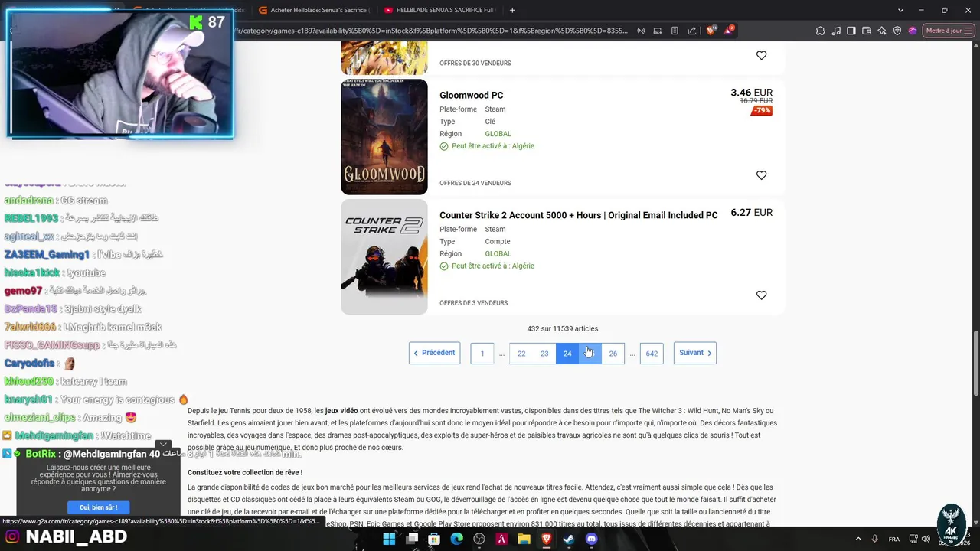Screen dimensions: 980x551
Task: Click heart icon above Gloomwood listing
Action: coord(761,55)
